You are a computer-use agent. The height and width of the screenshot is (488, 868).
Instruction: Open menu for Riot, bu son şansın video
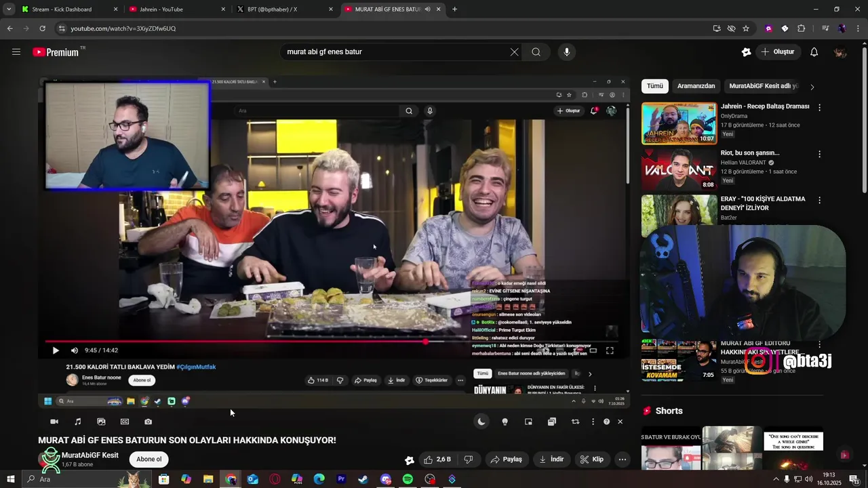(819, 154)
